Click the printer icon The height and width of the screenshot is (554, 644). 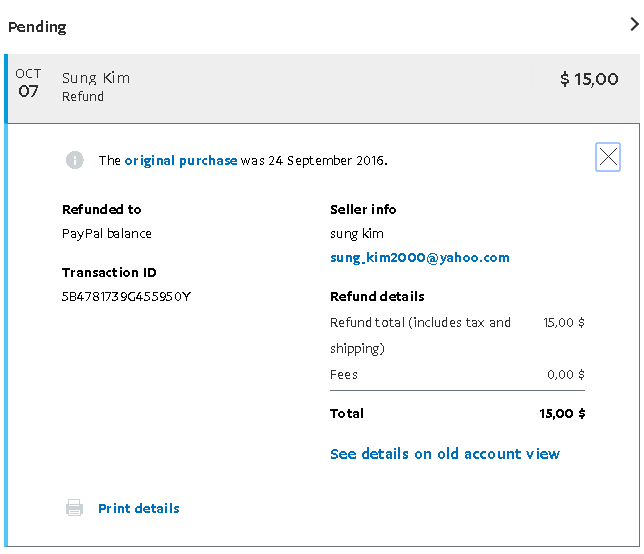coord(75,508)
